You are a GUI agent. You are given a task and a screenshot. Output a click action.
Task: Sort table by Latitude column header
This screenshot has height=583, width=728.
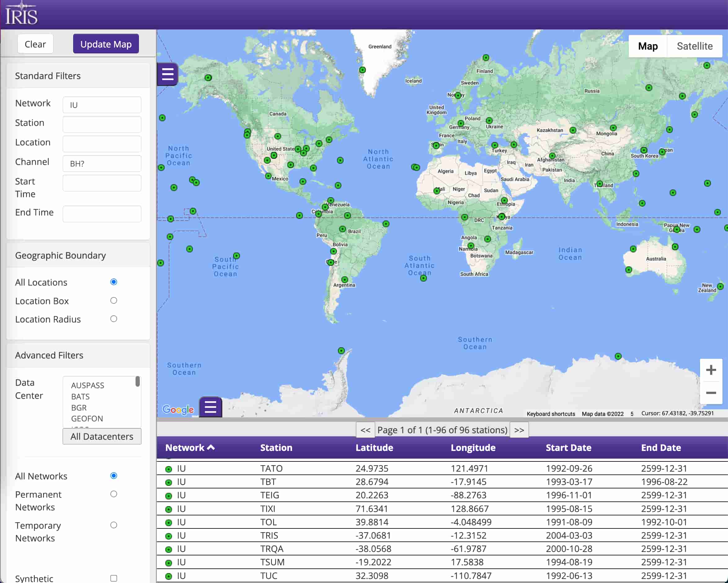[374, 447]
